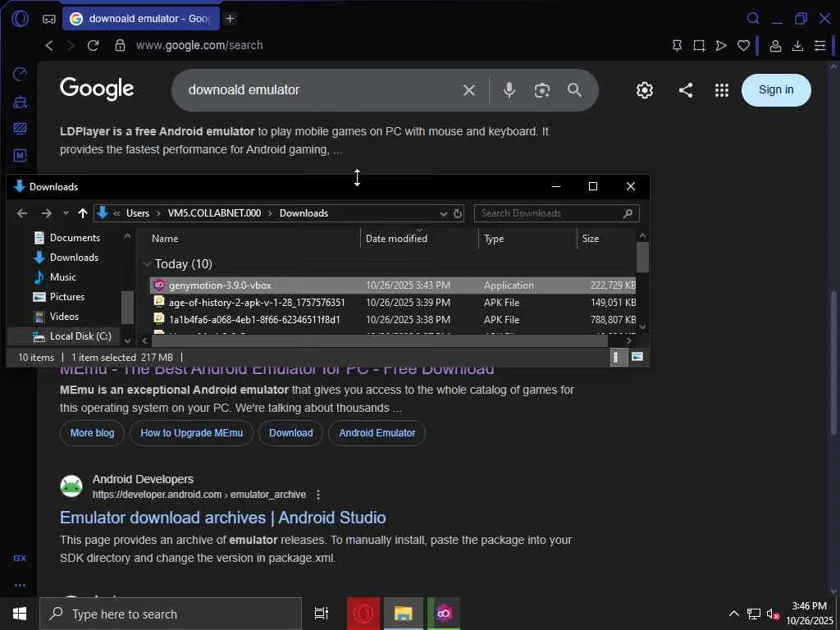Submit search with Google magnifier icon
Viewport: 840px width, 630px height.
[574, 90]
